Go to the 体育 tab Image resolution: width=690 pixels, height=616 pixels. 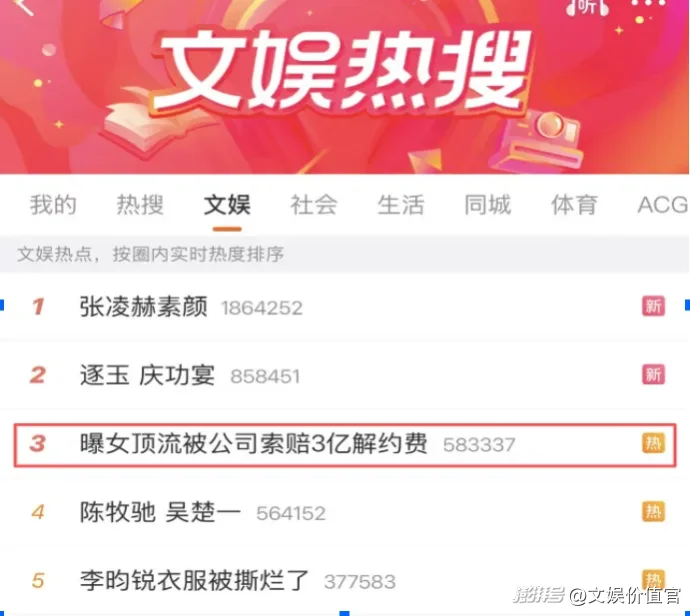(574, 205)
